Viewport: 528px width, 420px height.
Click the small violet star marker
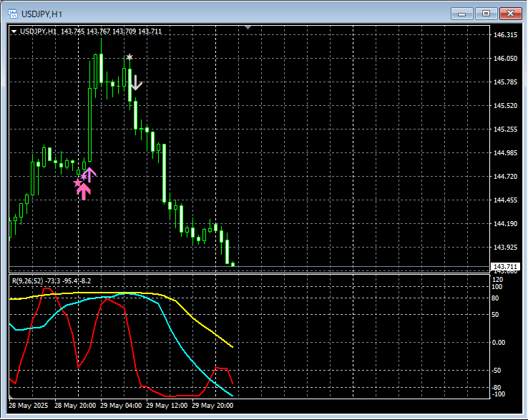tap(84, 177)
